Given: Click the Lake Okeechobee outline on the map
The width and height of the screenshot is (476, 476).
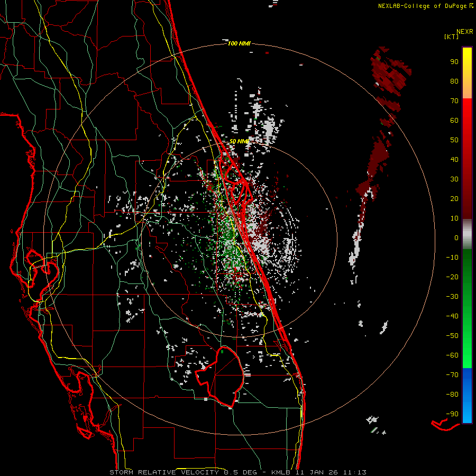Looking at the screenshot, I should 220,377.
